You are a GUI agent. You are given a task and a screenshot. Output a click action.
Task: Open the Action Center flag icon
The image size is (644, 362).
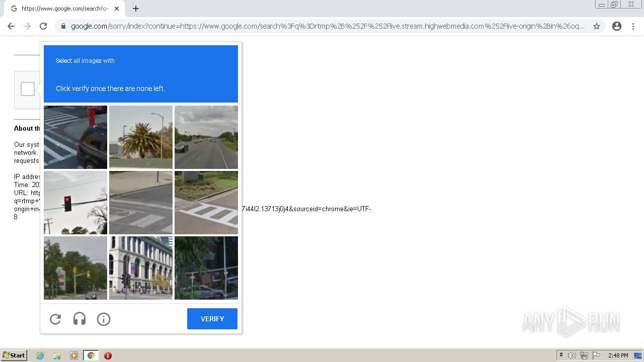(596, 355)
